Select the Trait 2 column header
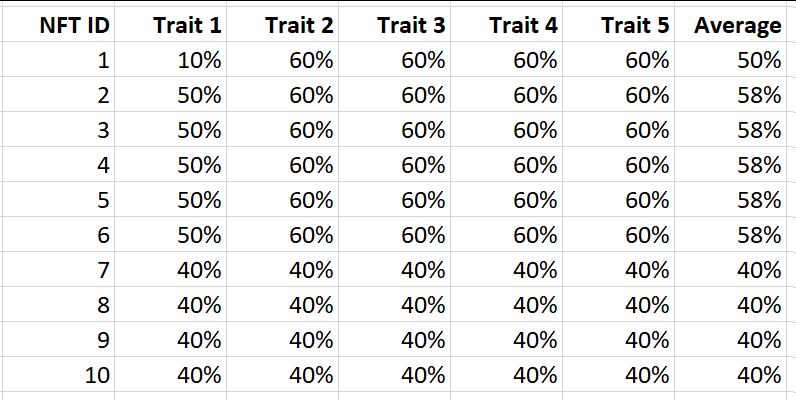The height and width of the screenshot is (400, 796). pyautogui.click(x=298, y=25)
